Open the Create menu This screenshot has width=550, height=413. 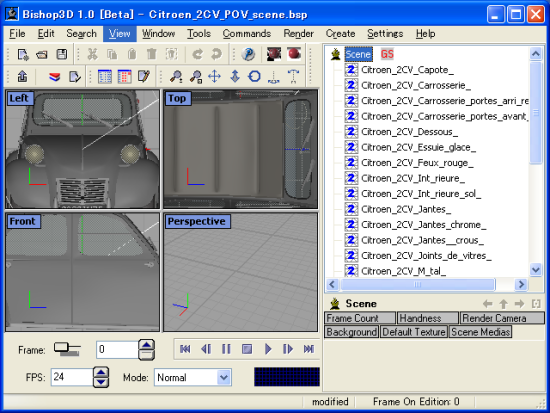click(341, 34)
